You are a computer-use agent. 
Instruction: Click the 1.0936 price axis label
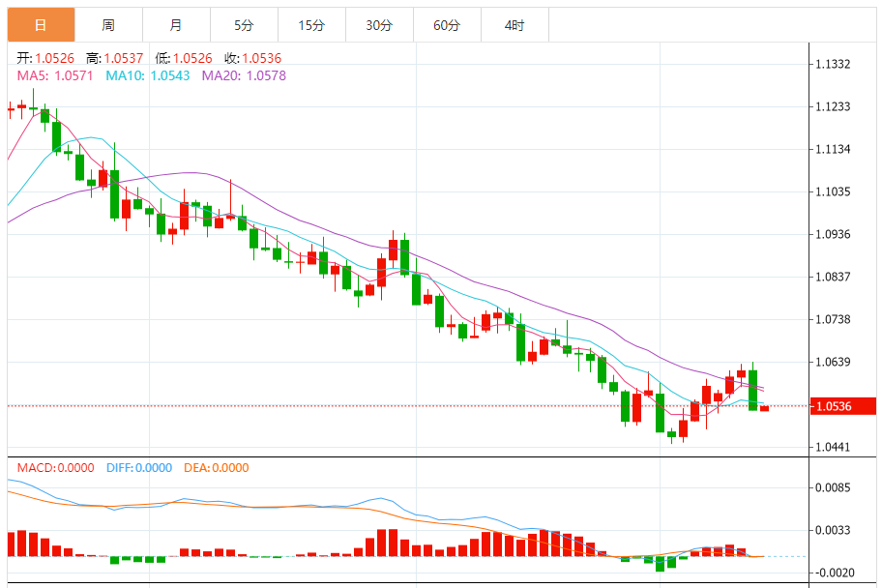point(833,234)
